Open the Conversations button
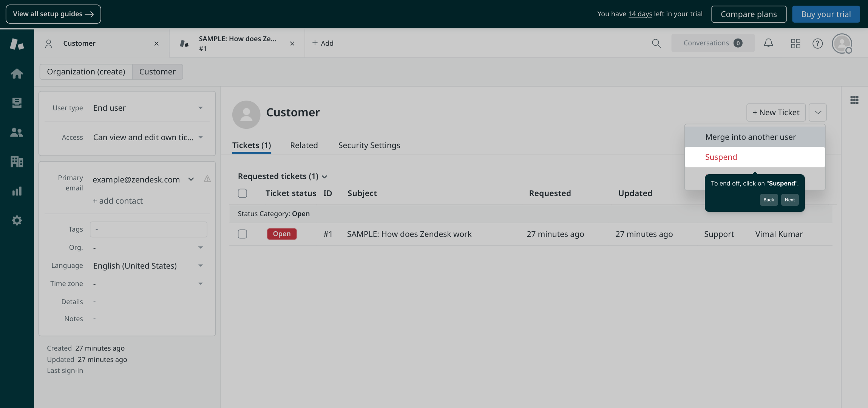Image resolution: width=868 pixels, height=408 pixels. (x=713, y=43)
